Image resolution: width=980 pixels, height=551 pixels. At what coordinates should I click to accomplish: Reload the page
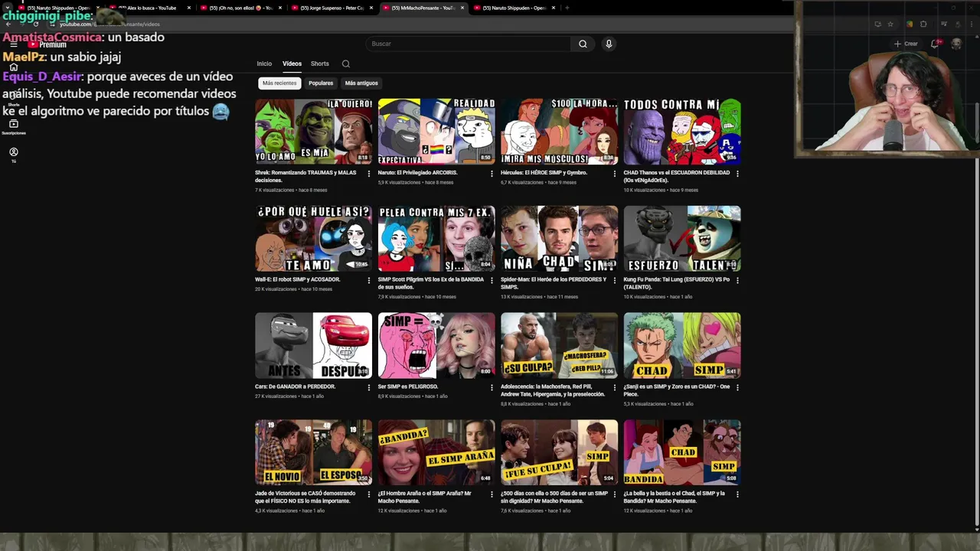tap(35, 24)
